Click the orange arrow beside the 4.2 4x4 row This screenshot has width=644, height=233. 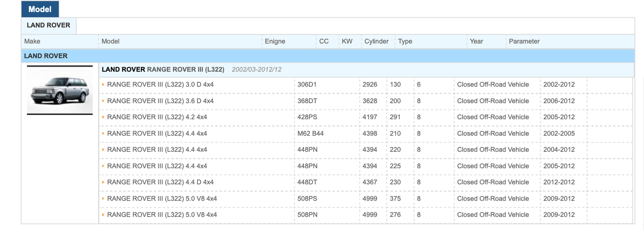point(103,117)
